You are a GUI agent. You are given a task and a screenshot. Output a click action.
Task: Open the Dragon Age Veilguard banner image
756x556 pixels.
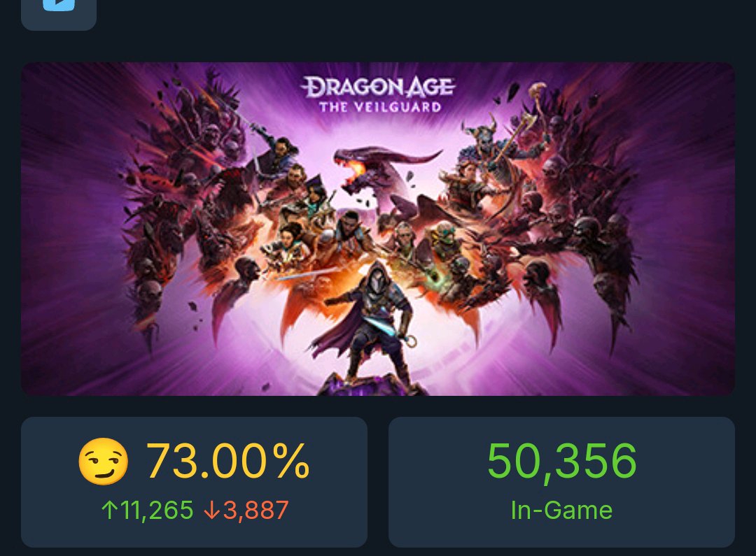point(378,229)
